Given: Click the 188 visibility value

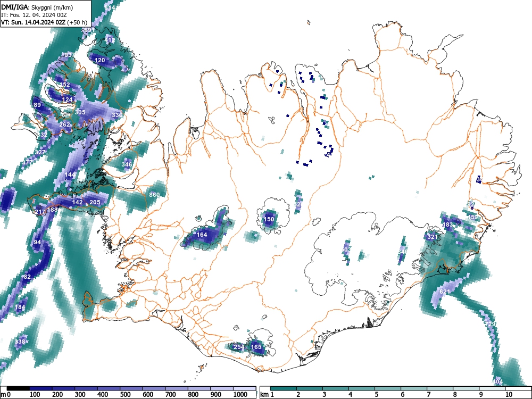Looking at the screenshot, I should click(x=53, y=210).
